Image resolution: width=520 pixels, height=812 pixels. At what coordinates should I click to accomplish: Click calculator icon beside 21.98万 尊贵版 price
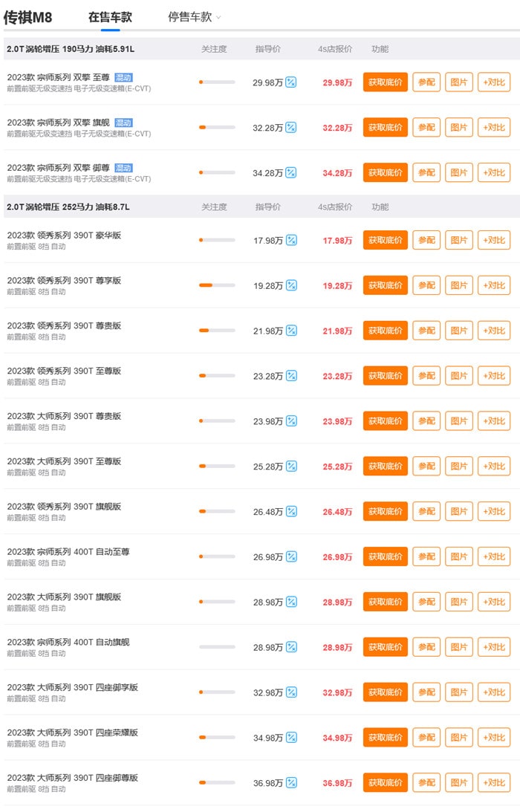292,331
